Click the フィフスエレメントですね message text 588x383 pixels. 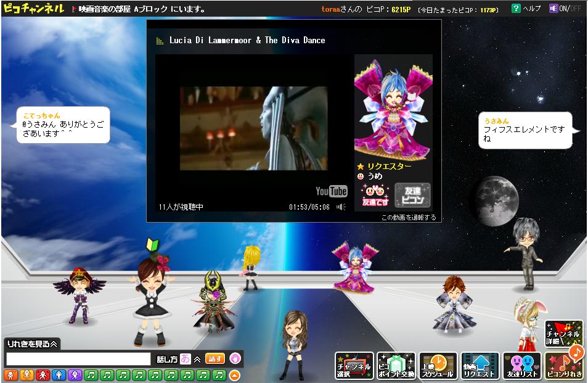[524, 134]
